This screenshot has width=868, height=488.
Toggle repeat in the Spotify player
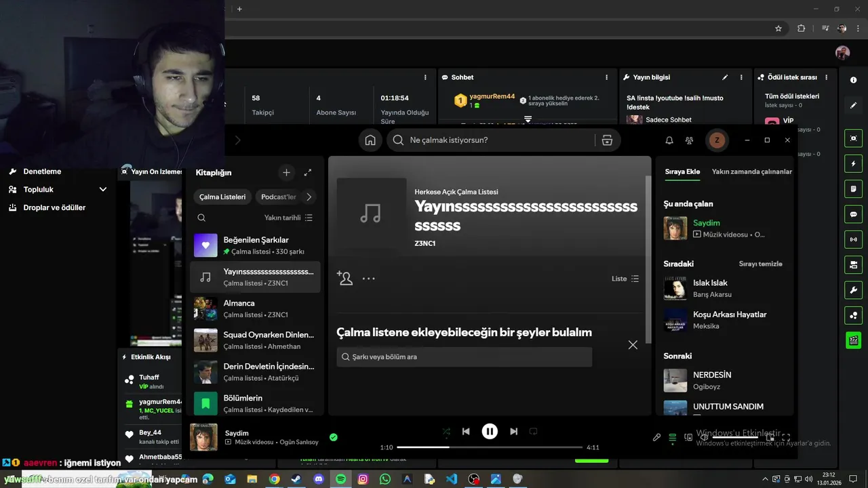pyautogui.click(x=533, y=431)
